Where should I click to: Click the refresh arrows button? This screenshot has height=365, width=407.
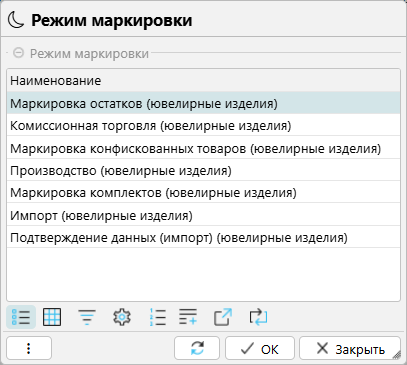[197, 348]
